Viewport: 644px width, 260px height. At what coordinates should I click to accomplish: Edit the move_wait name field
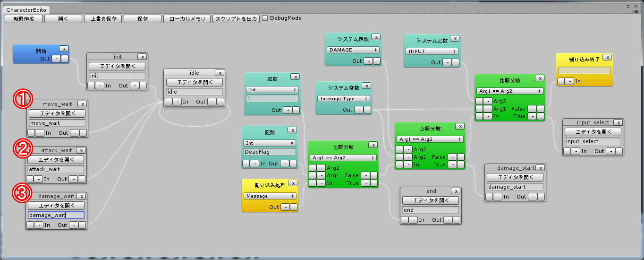pos(57,123)
